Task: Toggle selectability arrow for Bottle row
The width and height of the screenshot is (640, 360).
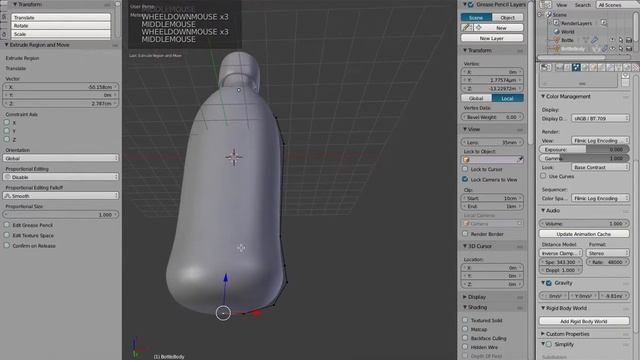Action: click(x=621, y=40)
